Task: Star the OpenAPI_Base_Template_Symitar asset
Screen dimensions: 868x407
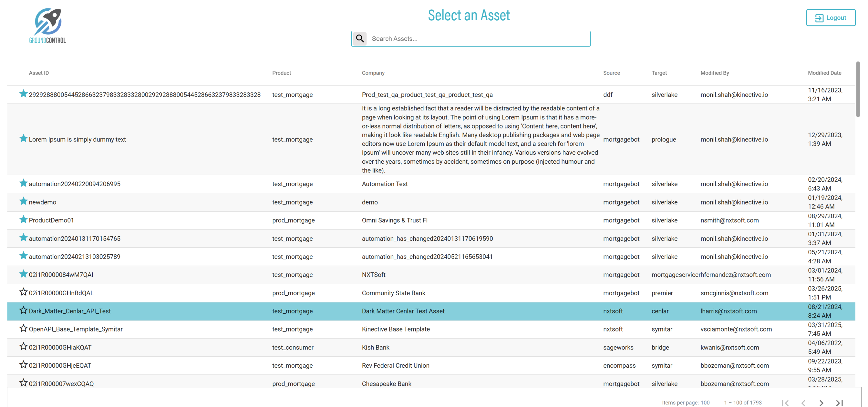Action: (23, 329)
